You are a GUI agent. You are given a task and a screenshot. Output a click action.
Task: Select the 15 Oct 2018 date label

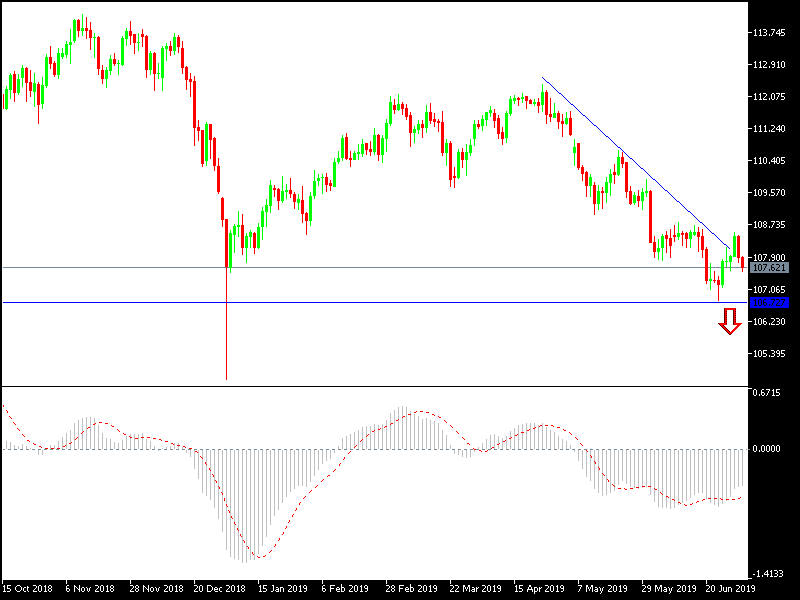27,588
